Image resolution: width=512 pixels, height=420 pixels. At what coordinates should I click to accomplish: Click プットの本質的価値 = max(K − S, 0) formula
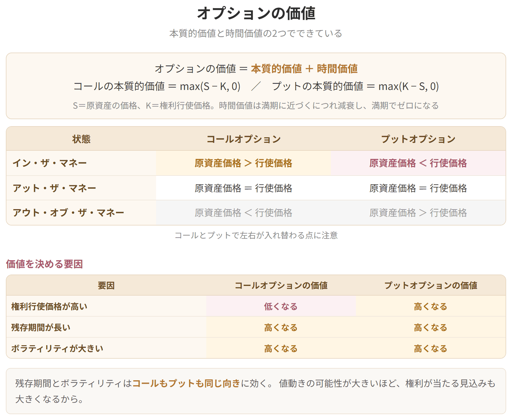355,86
